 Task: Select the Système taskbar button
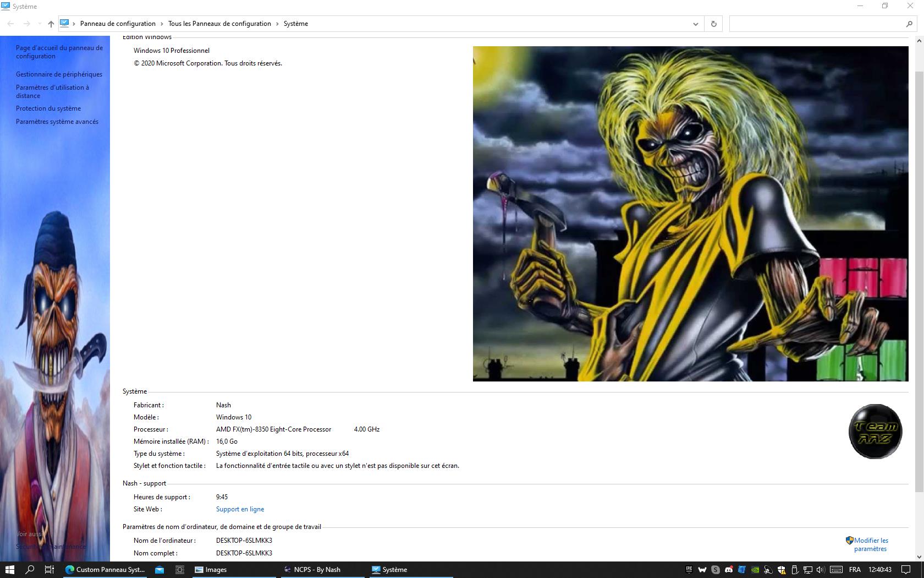[x=410, y=570]
